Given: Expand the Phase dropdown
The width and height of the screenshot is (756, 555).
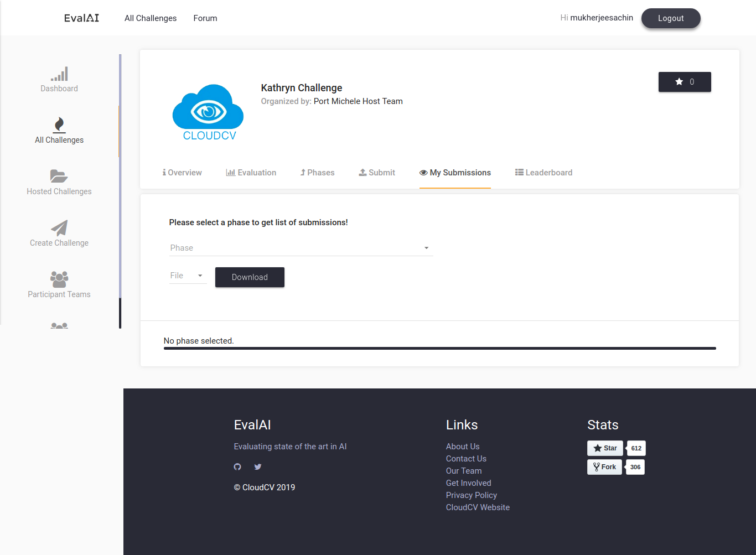Looking at the screenshot, I should (x=301, y=248).
